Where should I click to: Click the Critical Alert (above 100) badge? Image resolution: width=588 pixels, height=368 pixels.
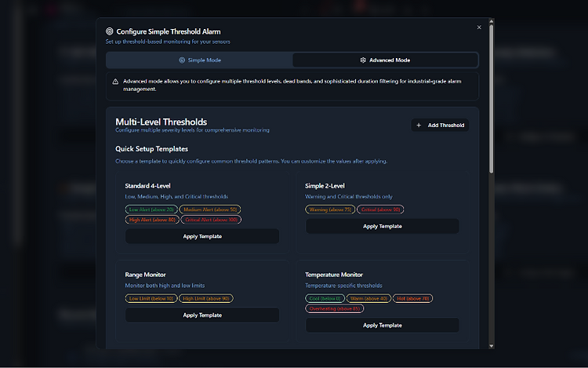[x=211, y=220]
